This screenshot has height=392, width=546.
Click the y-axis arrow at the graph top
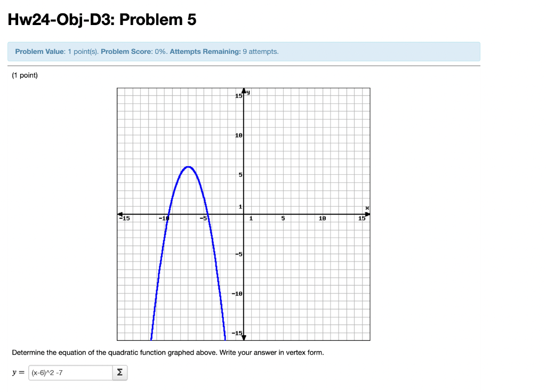coord(244,89)
